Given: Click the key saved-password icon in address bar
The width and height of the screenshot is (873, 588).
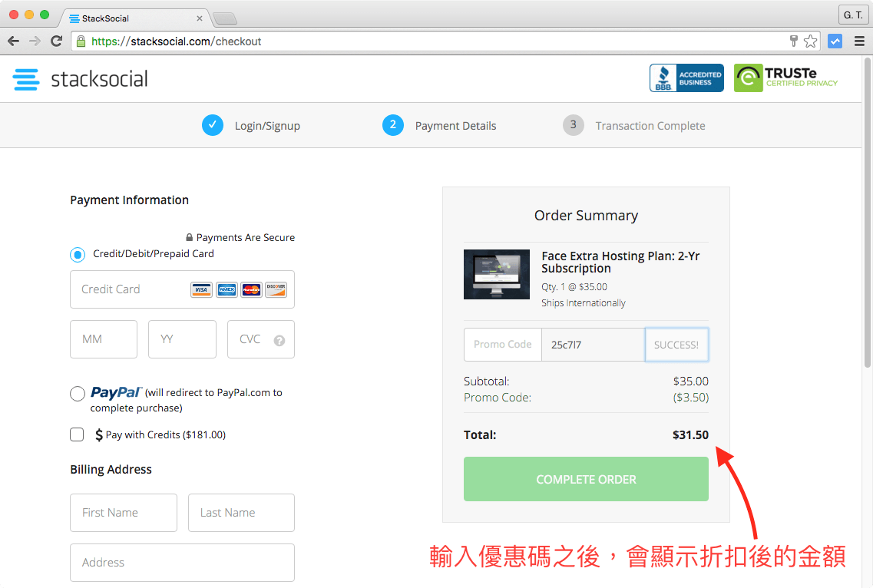Looking at the screenshot, I should point(794,41).
